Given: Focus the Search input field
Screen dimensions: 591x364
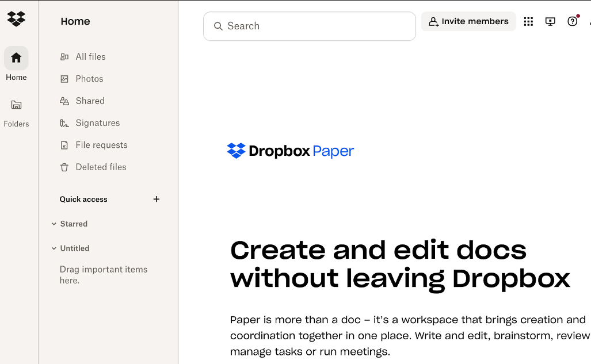Looking at the screenshot, I should pos(310,26).
